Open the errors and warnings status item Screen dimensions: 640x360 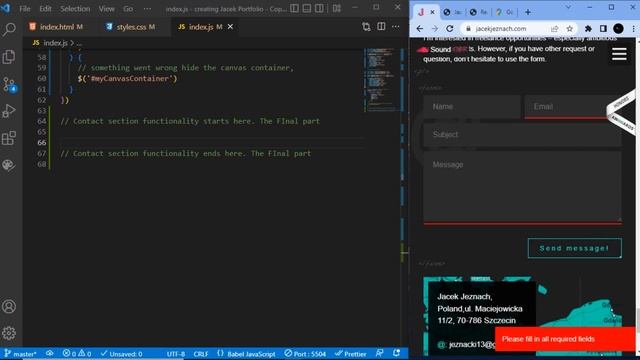pyautogui.click(x=77, y=353)
